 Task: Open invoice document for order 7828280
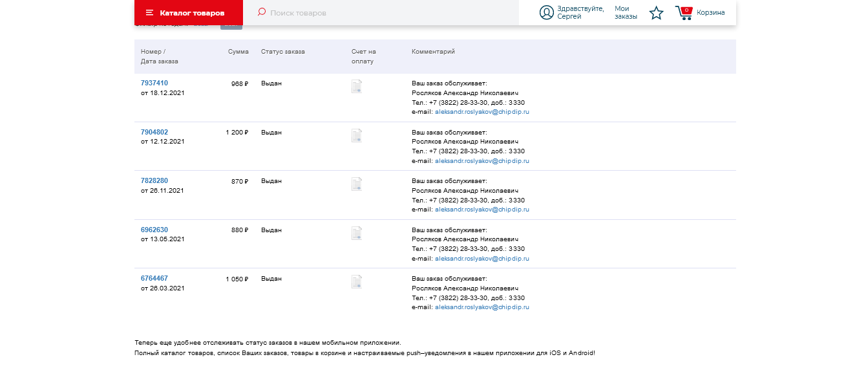[x=356, y=184]
